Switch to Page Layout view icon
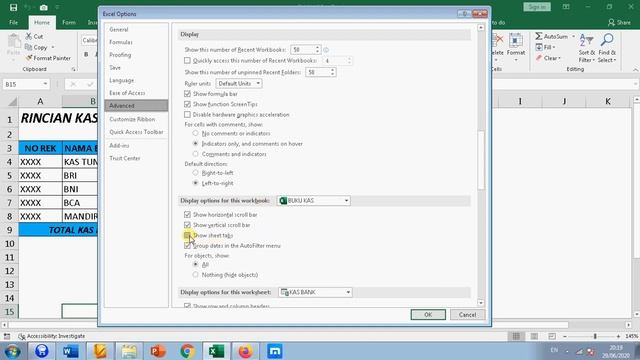 coord(534,336)
